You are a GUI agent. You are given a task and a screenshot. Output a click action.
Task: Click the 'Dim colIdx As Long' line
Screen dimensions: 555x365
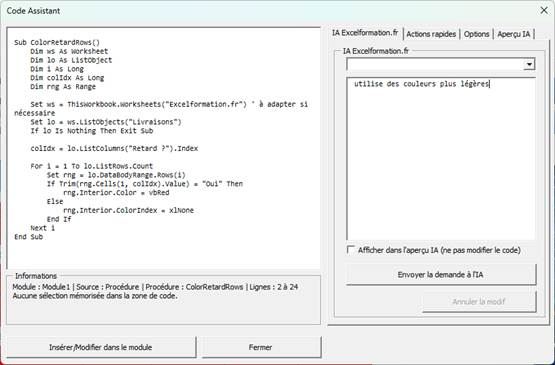pos(67,78)
